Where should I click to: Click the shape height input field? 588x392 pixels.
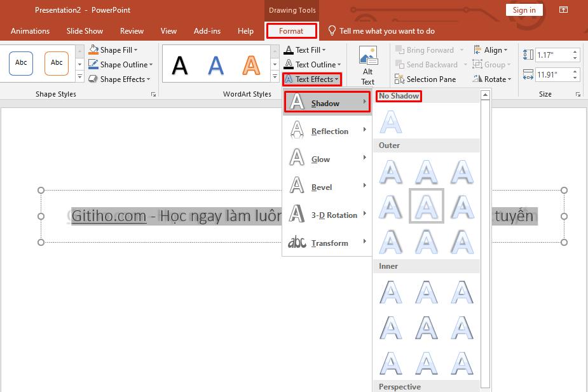point(550,55)
